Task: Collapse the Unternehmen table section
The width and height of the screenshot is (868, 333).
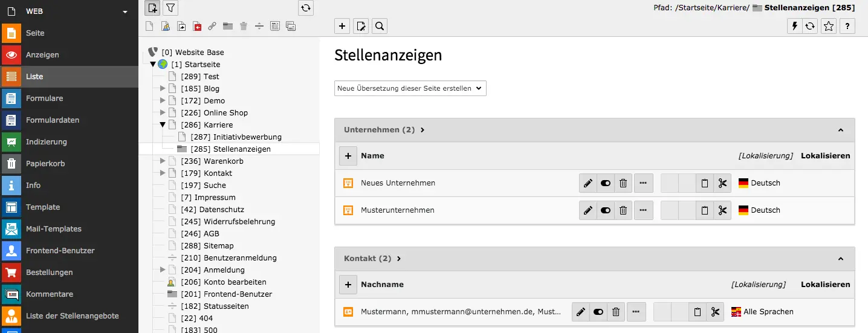Action: pos(840,130)
